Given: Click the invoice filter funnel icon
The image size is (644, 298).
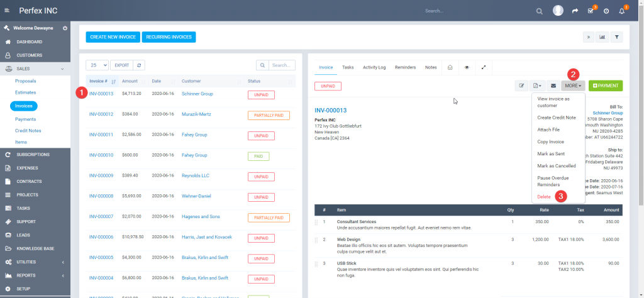Looking at the screenshot, I should (x=617, y=37).
